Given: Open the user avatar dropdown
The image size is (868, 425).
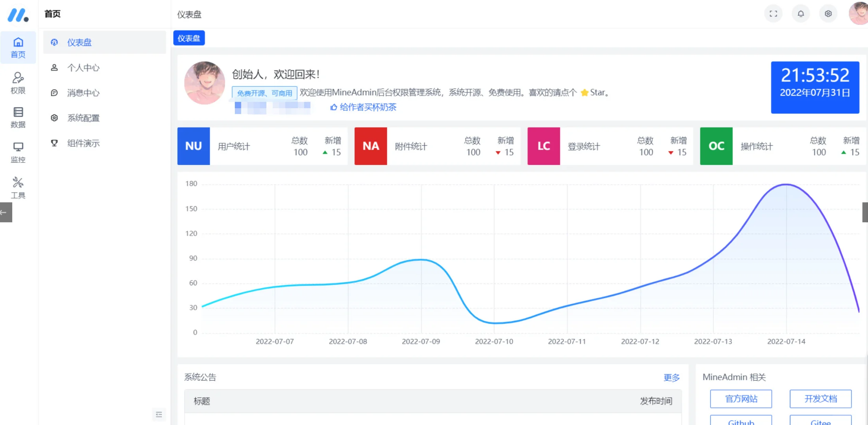Looking at the screenshot, I should pyautogui.click(x=858, y=13).
